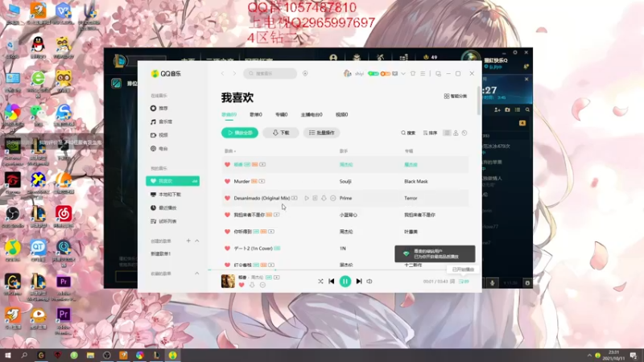Open more options icon in player bar
644x362 pixels.
coord(262,285)
